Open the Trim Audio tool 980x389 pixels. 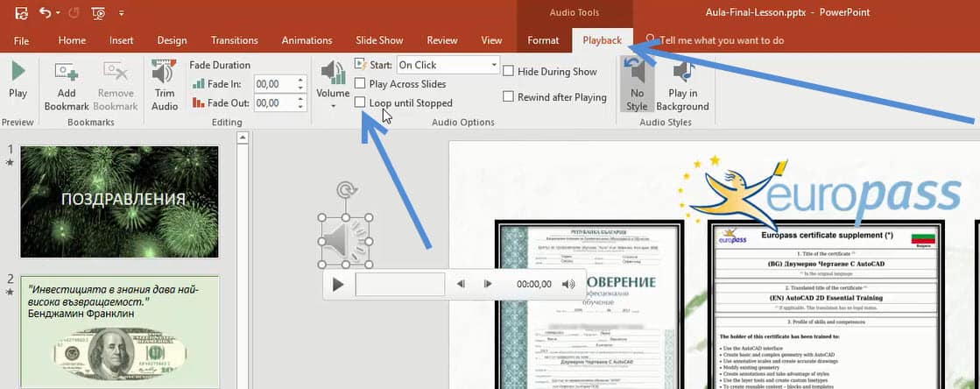(165, 87)
